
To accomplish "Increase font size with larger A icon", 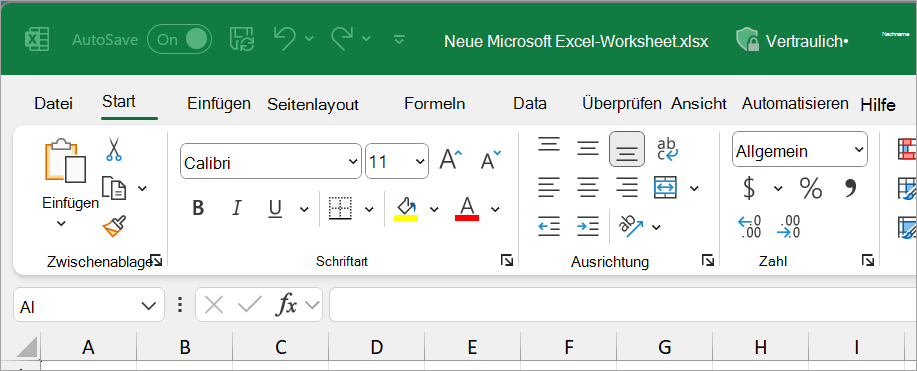I will pos(450,160).
